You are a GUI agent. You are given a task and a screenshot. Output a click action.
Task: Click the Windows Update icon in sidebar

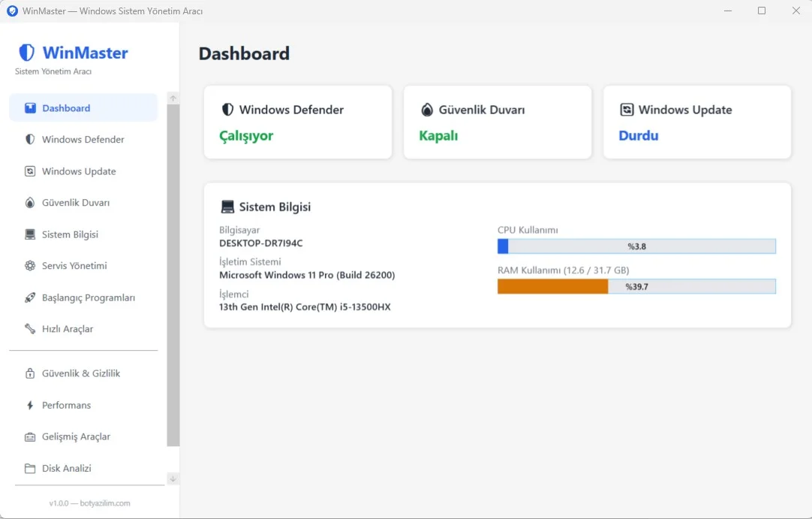(x=30, y=171)
